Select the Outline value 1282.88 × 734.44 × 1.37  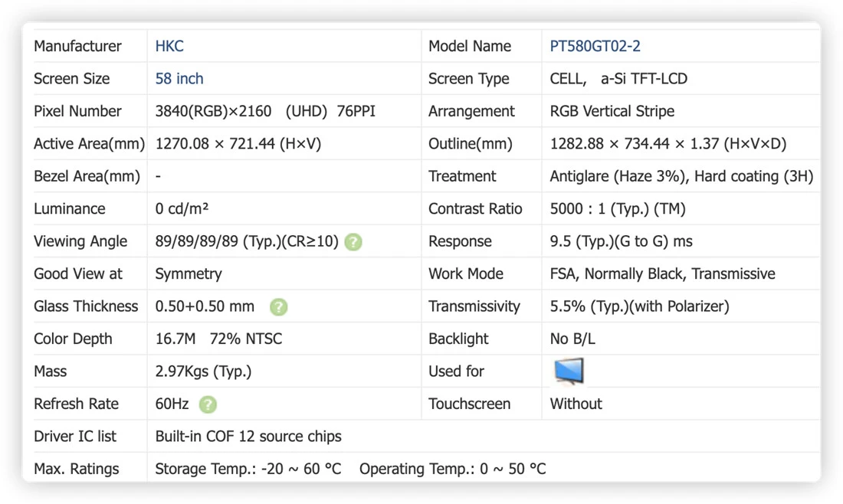[635, 144]
